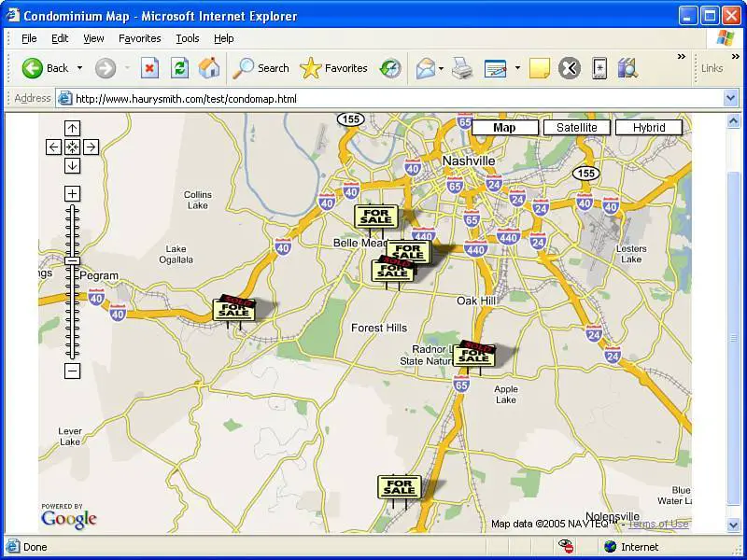Viewport: 747px width, 560px height.
Task: Click the green Back arrow button
Action: coord(33,68)
